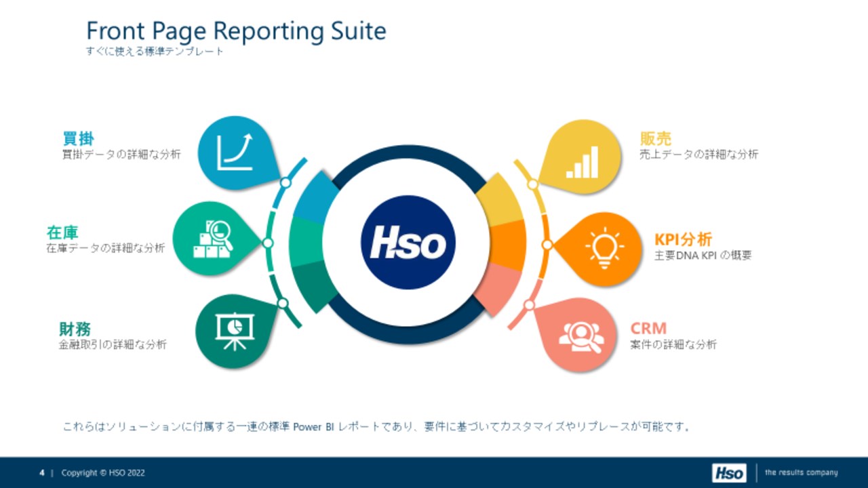Click the orange light bulb KPI icon
This screenshot has height=488, width=868.
coord(604,249)
